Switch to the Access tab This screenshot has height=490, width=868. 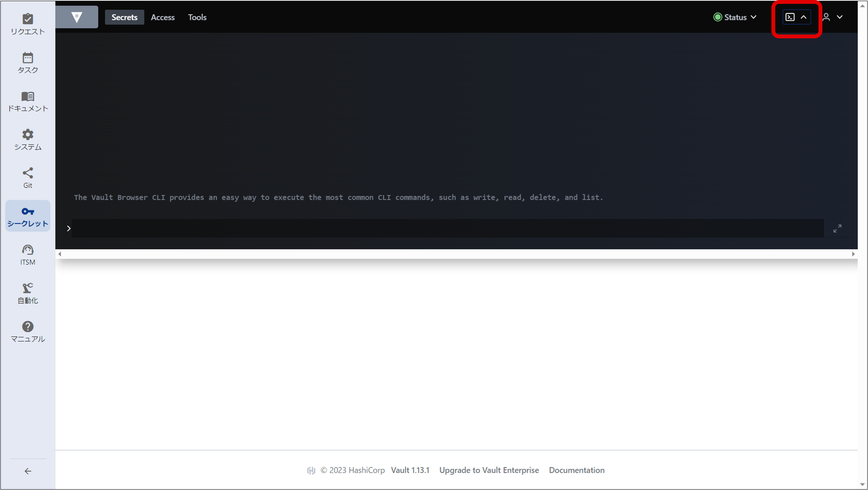pos(163,17)
